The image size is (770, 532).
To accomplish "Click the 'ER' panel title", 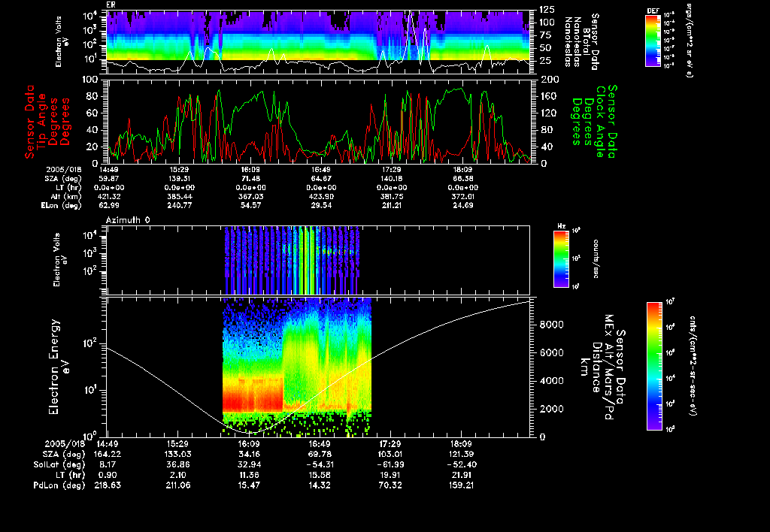I will [x=111, y=5].
